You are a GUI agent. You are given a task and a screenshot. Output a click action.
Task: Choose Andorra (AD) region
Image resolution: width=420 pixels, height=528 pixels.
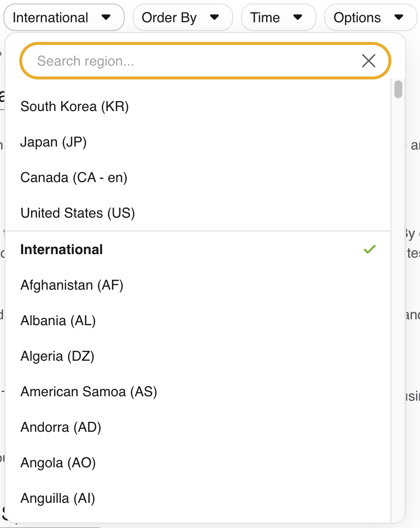(198, 427)
